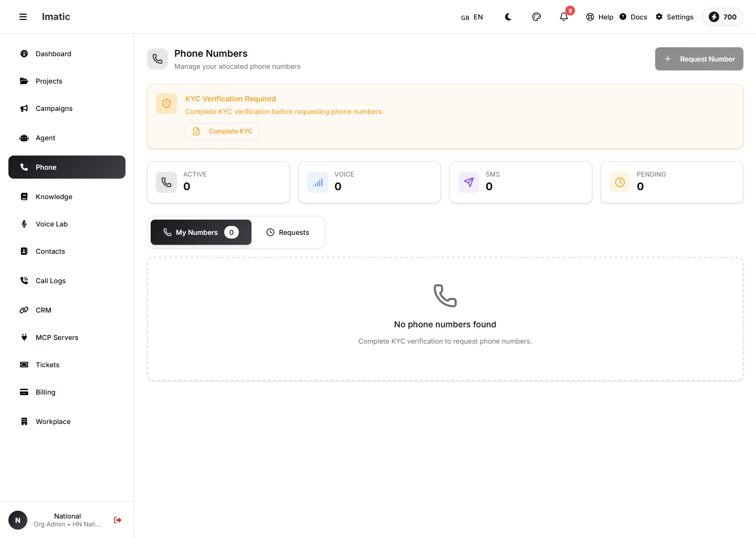This screenshot has height=538, width=756.
Task: Open notifications bell with badge 3
Action: [x=564, y=17]
